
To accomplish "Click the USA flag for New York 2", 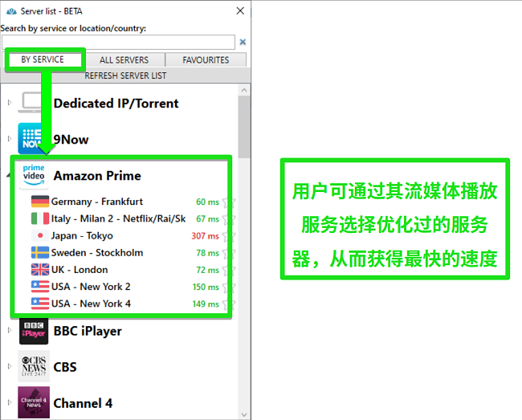I will click(x=40, y=286).
